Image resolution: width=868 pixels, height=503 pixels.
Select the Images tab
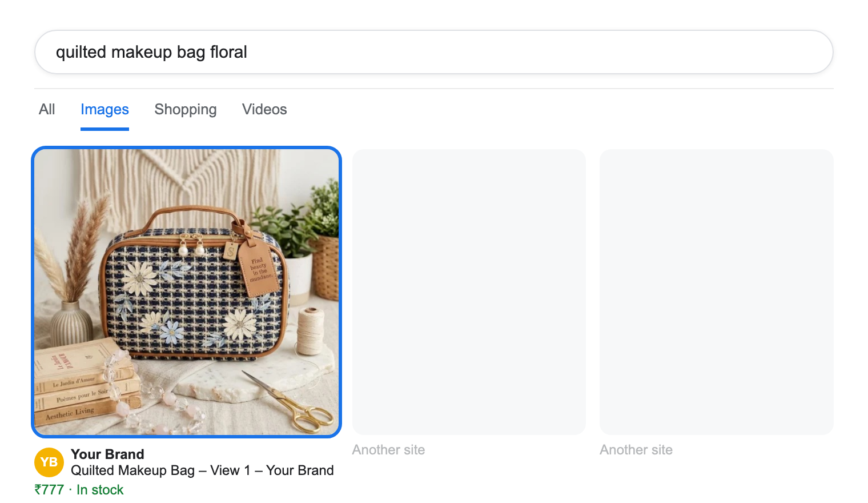coord(105,109)
